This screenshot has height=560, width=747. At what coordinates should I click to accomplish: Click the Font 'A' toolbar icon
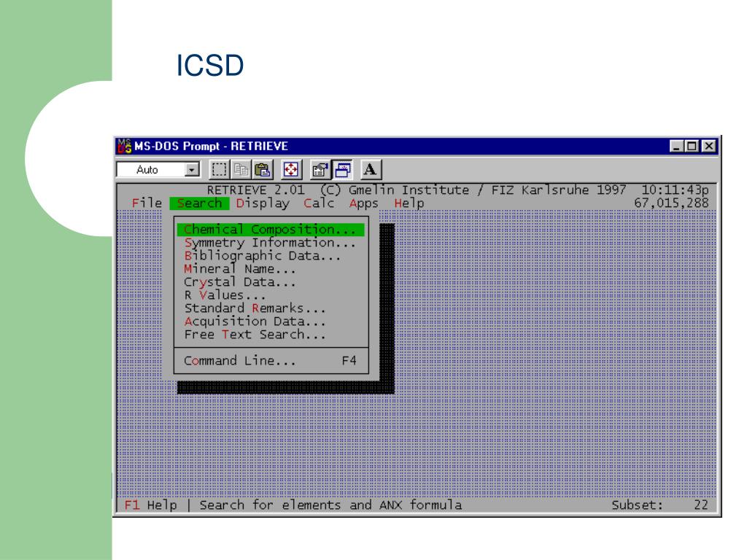click(x=371, y=169)
